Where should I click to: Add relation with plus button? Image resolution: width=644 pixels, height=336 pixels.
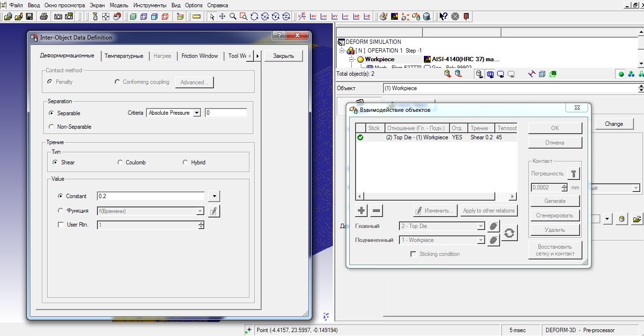pyautogui.click(x=361, y=211)
